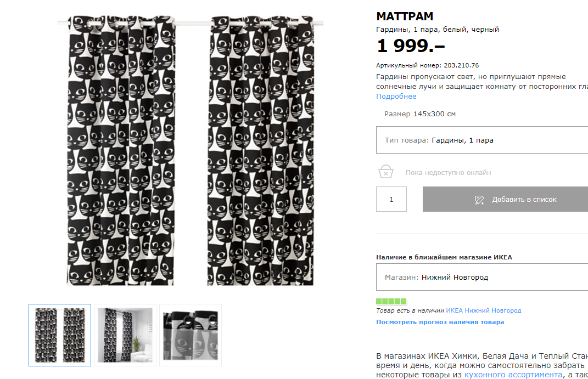The width and height of the screenshot is (588, 379).
Task: Click the green stock availability indicator
Action: pos(391,302)
